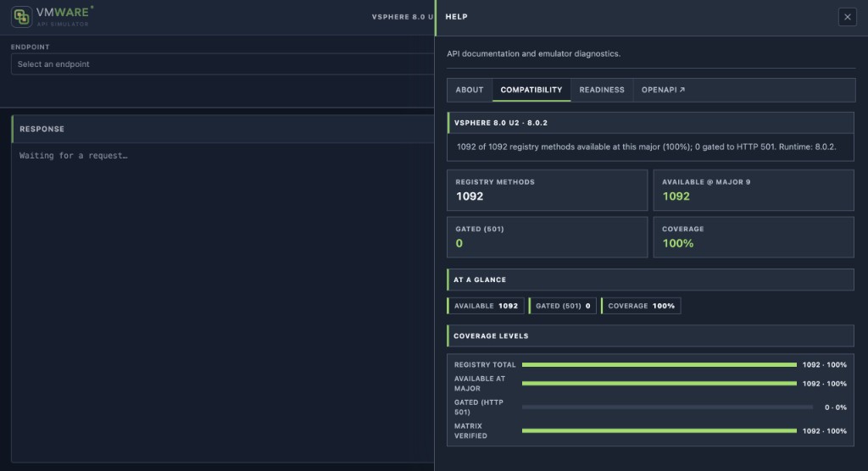Viewport: 868px width, 471px height.
Task: Click the Coverage Levels section header
Action: tap(650, 336)
